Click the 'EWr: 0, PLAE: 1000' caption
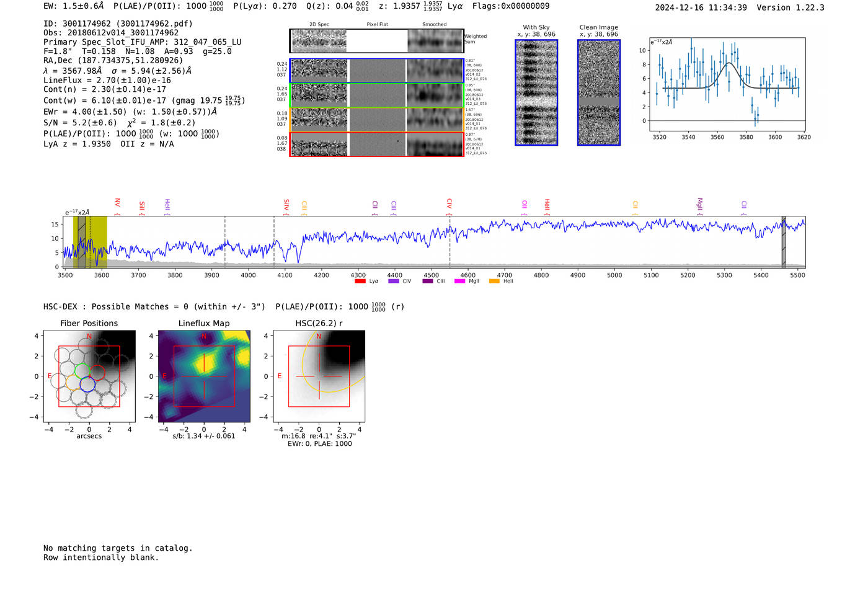Screen dimensions: 868x591 click(x=320, y=443)
